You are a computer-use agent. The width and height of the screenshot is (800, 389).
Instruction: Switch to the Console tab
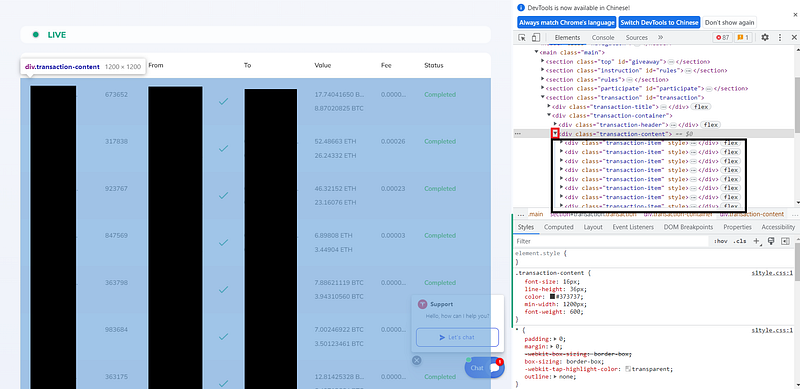603,37
